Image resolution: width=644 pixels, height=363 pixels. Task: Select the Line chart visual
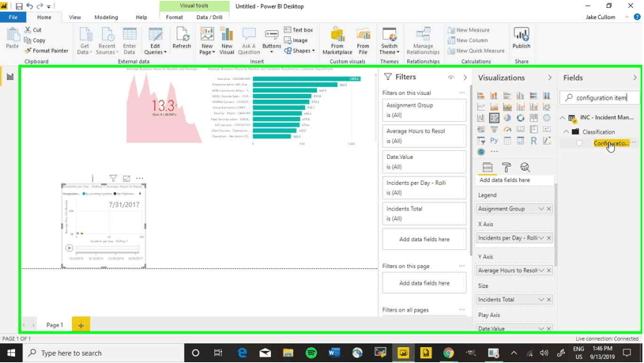481,107
